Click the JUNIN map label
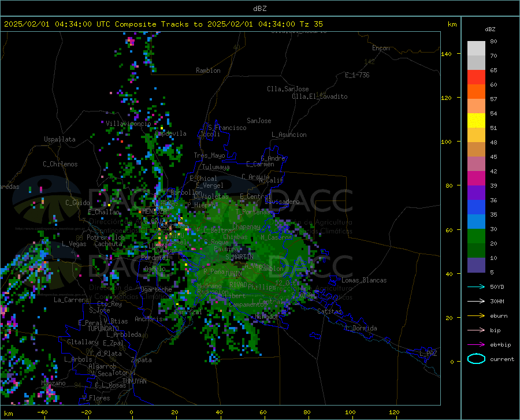Viewport: 520px width, 420px height. pos(233,274)
